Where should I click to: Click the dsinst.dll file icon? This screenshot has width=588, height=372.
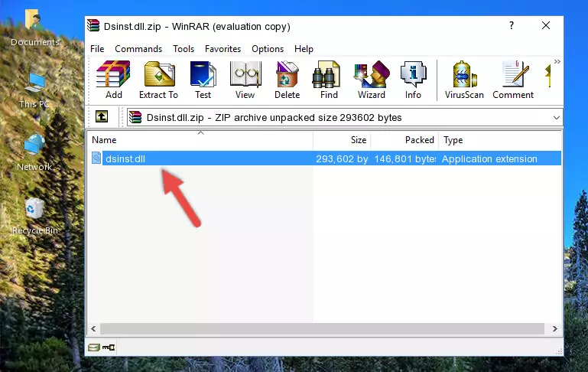tap(96, 158)
